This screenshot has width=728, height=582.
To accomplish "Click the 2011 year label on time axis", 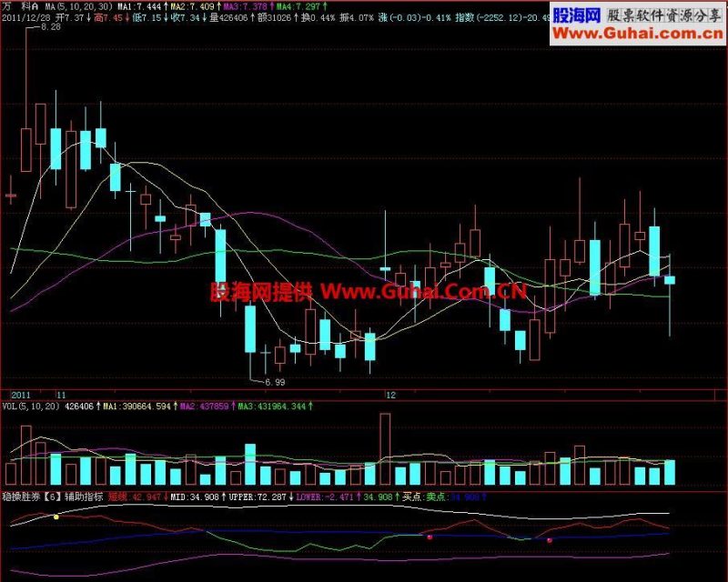I will [x=20, y=395].
